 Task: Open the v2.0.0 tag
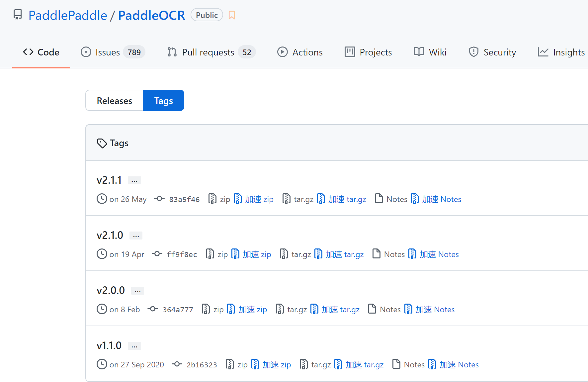111,290
